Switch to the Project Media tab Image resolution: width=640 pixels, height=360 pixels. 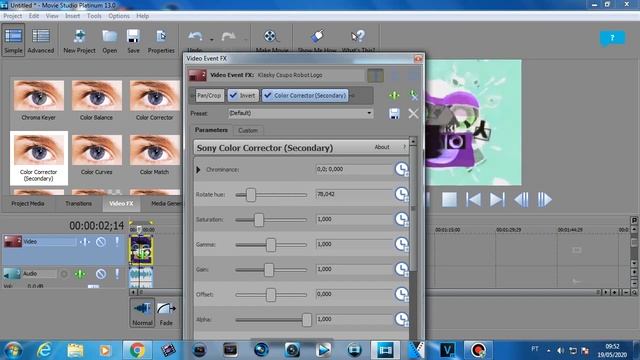[28, 203]
